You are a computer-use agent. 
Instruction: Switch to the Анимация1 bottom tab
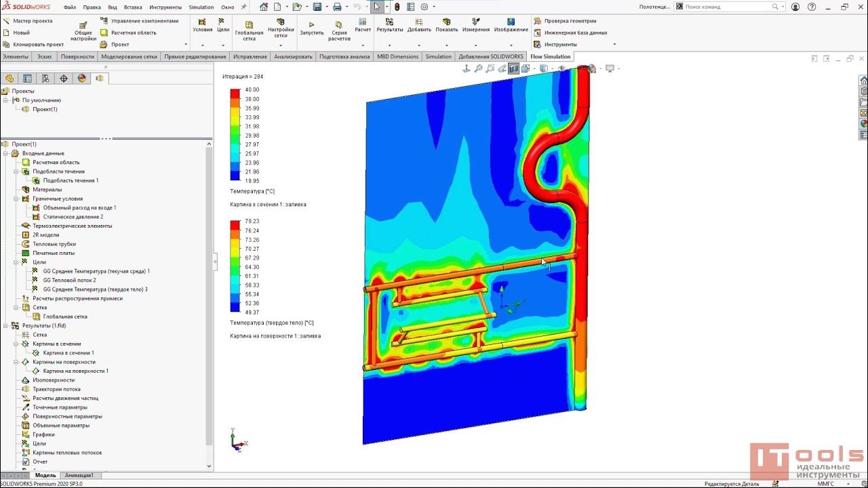point(79,475)
